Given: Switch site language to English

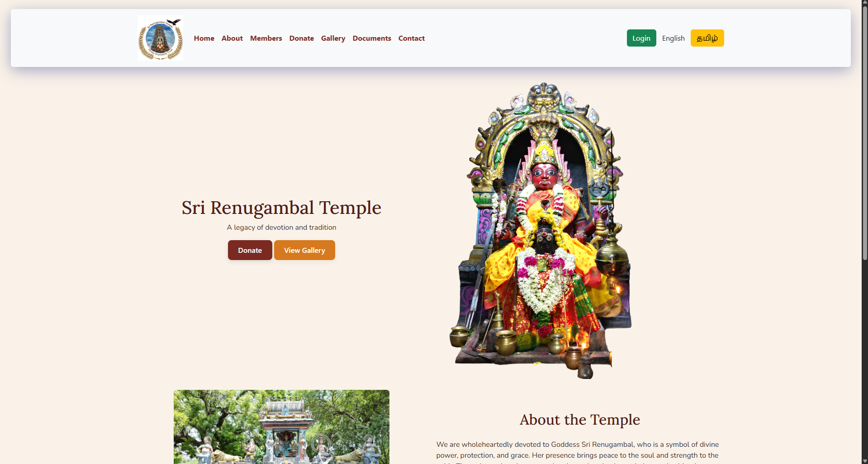Looking at the screenshot, I should click(673, 38).
